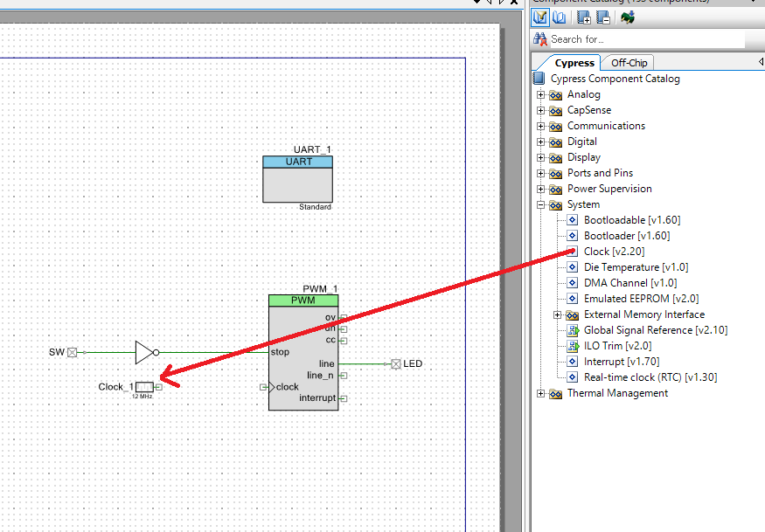Click the Analog folder icon
This screenshot has height=532, width=765.
tap(555, 95)
